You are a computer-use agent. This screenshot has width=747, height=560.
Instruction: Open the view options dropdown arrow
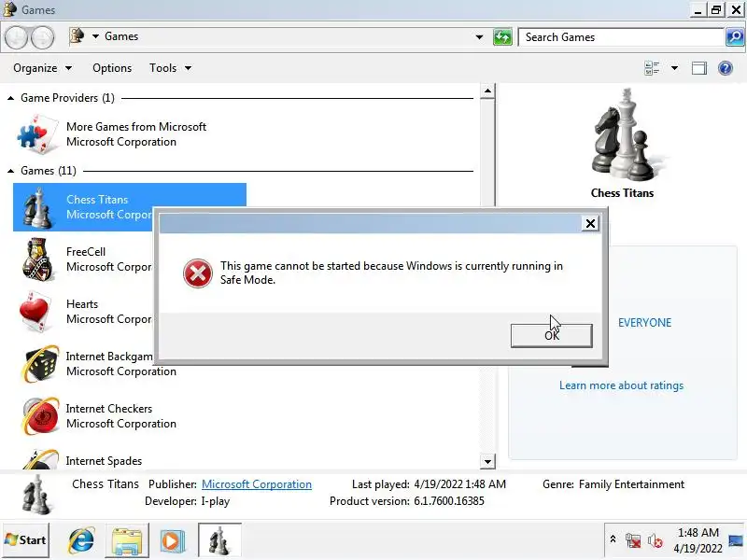coord(674,68)
